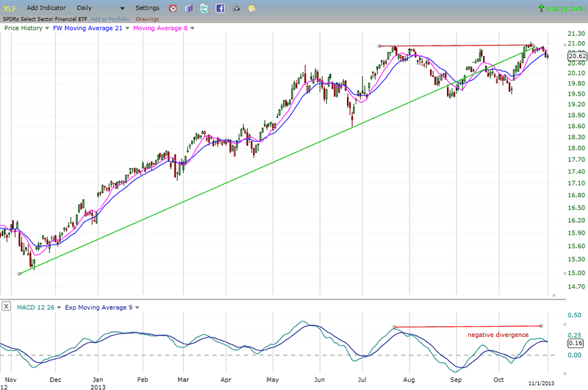Screen dimensions: 588x390
Task: Open the Add Indicator menu
Action: (x=47, y=8)
